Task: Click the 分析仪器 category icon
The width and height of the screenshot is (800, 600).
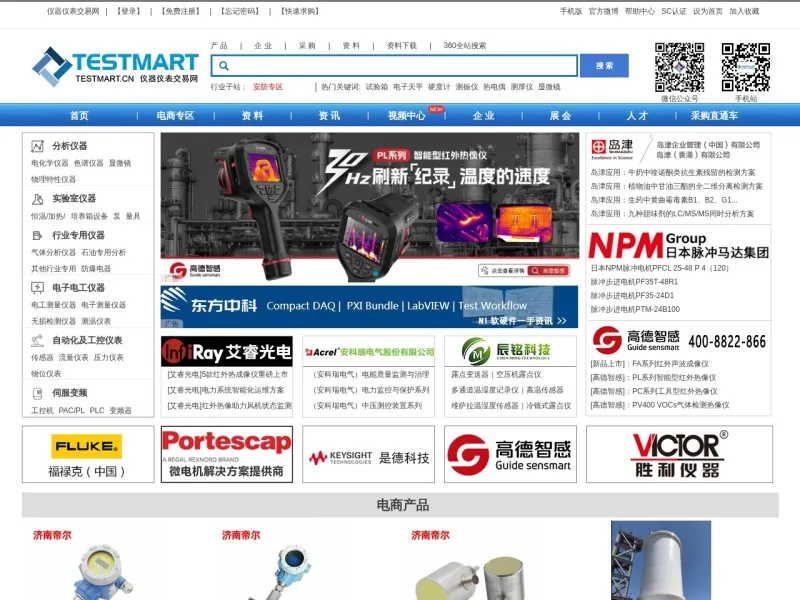Action: click(37, 146)
